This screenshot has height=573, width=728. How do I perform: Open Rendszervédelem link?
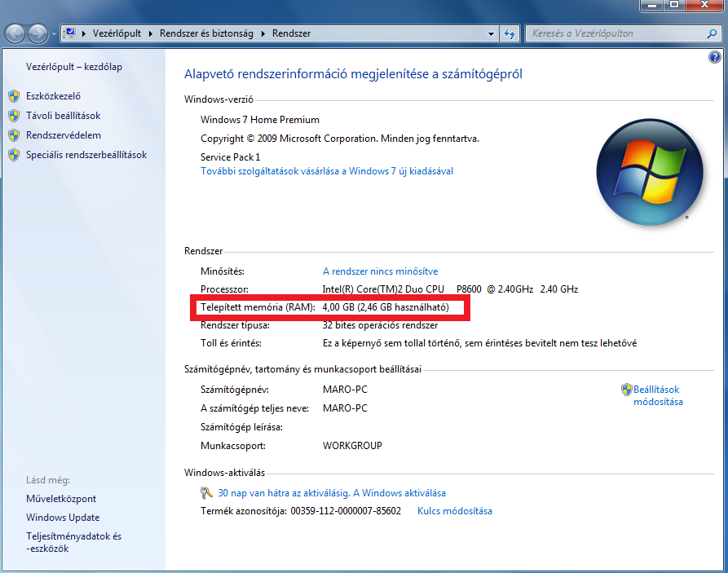coord(63,135)
